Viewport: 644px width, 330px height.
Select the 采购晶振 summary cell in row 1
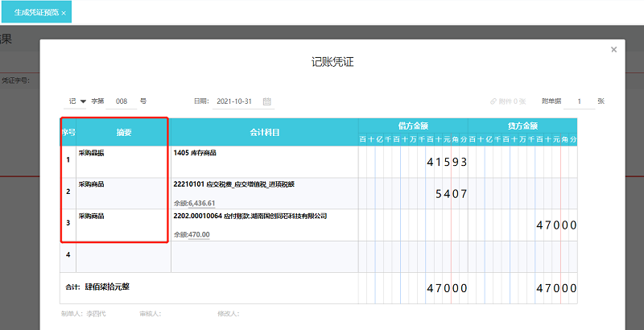pyautogui.click(x=122, y=161)
